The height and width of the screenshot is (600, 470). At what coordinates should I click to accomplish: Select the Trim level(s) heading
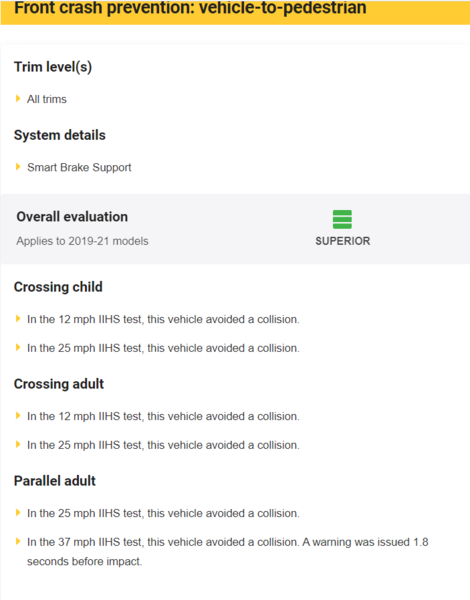[x=53, y=67]
